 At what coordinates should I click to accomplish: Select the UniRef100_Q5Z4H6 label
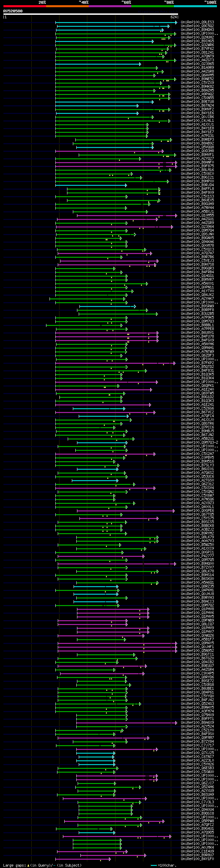[197, 787]
